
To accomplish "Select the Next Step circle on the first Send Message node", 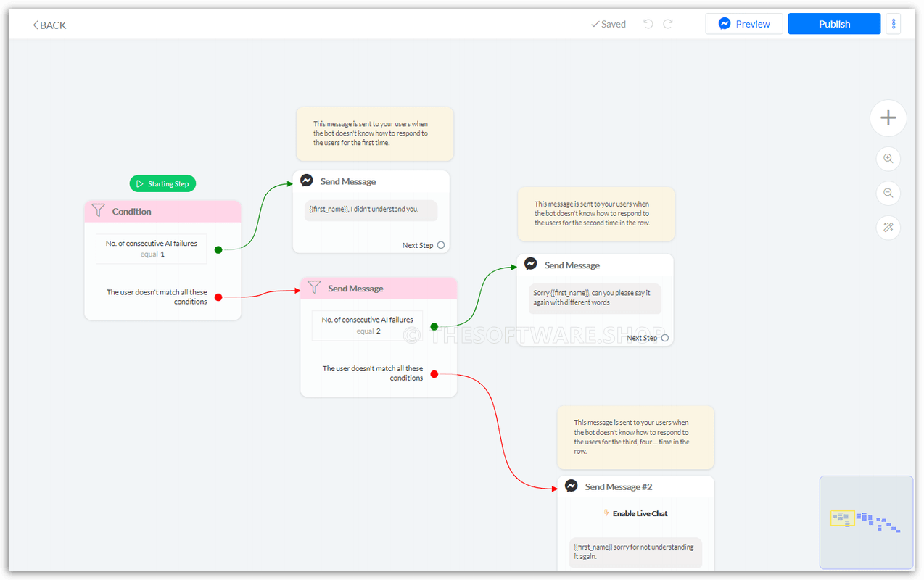I will [441, 245].
